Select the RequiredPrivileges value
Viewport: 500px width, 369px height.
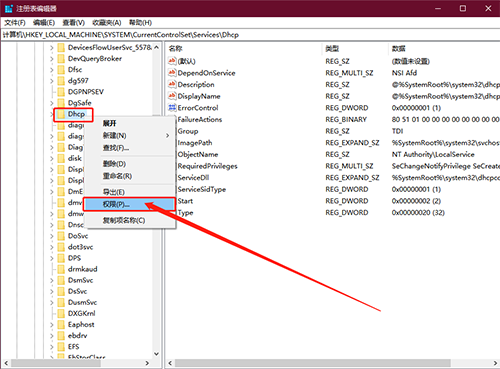point(208,166)
